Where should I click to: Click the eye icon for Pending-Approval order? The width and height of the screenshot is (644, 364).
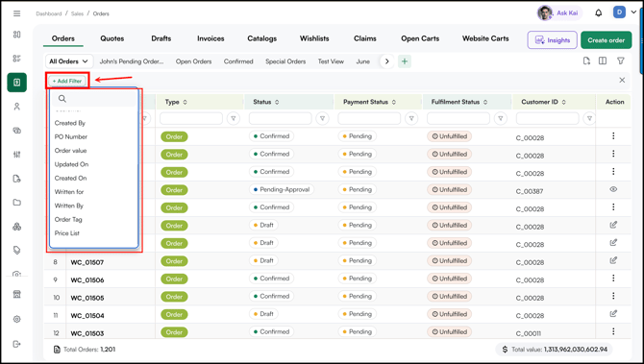[613, 189]
